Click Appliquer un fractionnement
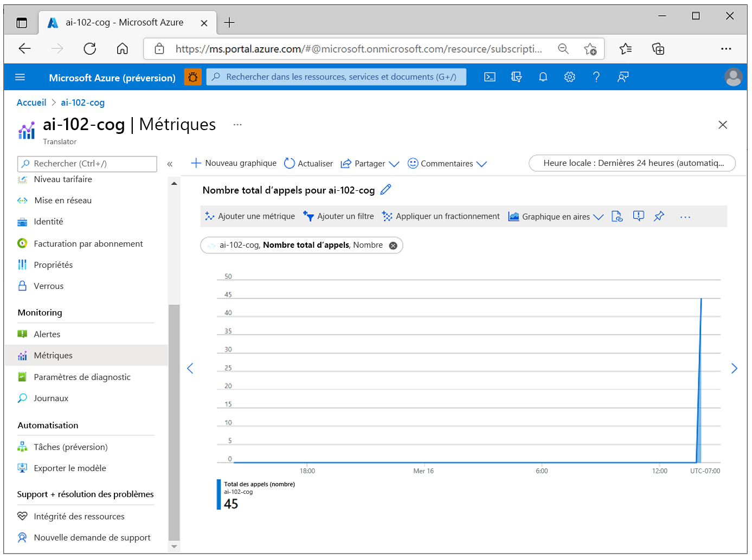Viewport: 752px width, 560px height. [441, 216]
